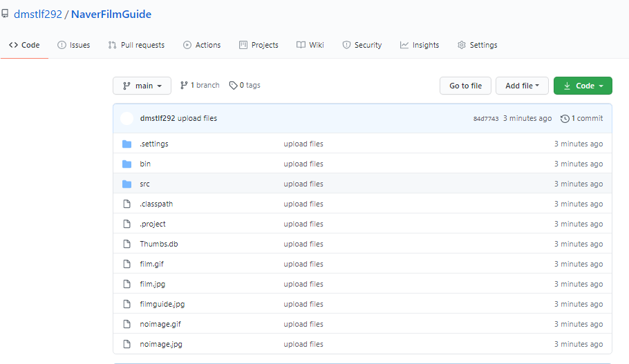Open the .settings folder

(154, 144)
